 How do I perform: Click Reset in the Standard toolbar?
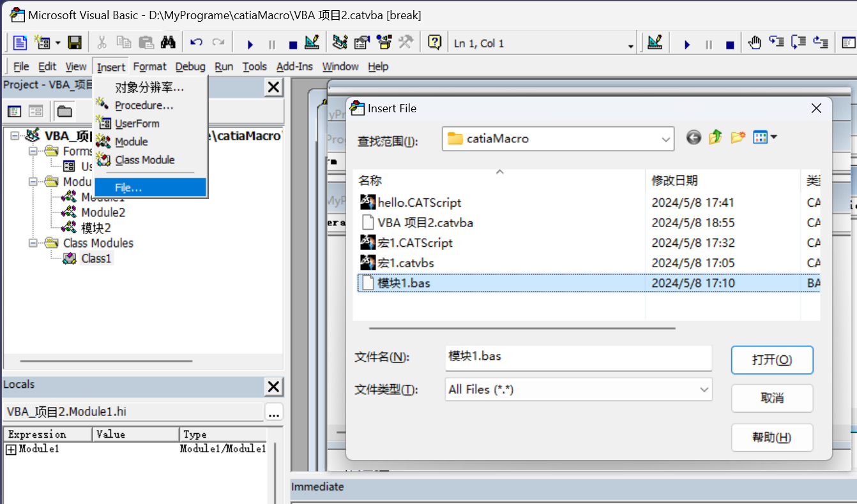[293, 44]
